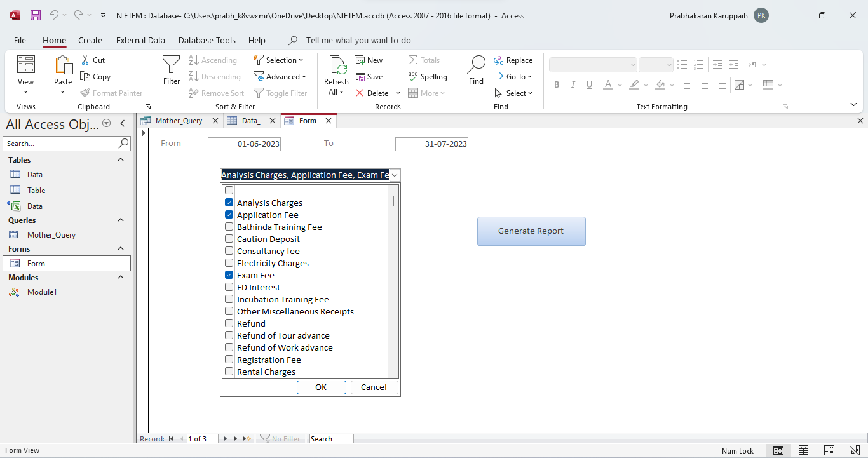Click the Generate Report button

point(531,231)
